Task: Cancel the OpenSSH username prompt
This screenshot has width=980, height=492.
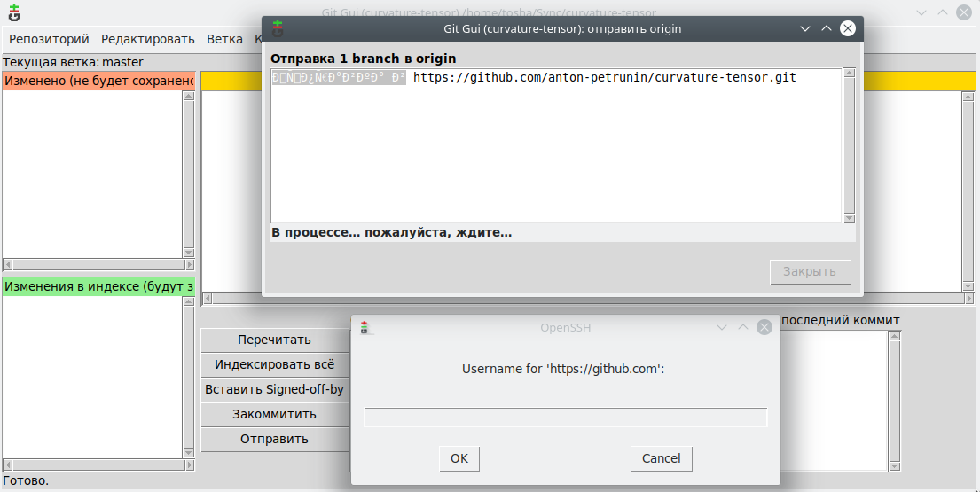Action: point(662,458)
